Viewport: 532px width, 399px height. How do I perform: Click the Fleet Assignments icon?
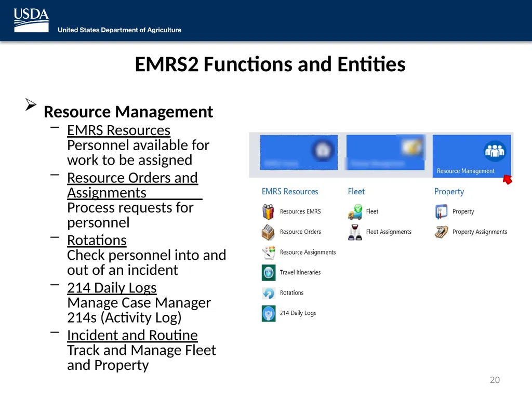click(x=355, y=232)
